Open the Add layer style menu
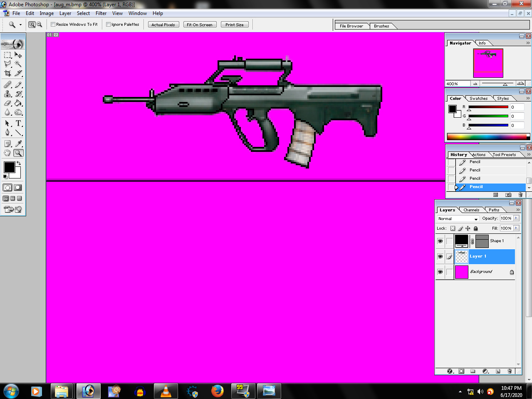This screenshot has width=532, height=399. 449,371
